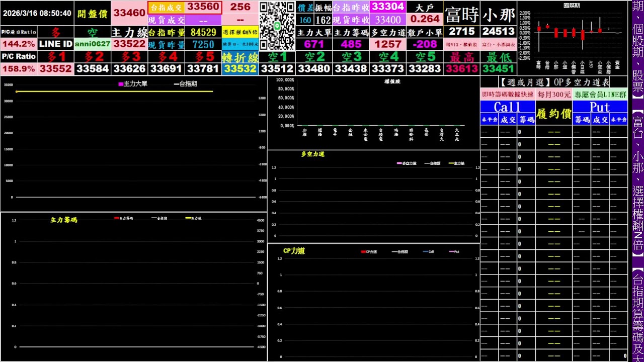644x362 pixels.
Task: Click the 富時 value 2715
Action: 462,32
